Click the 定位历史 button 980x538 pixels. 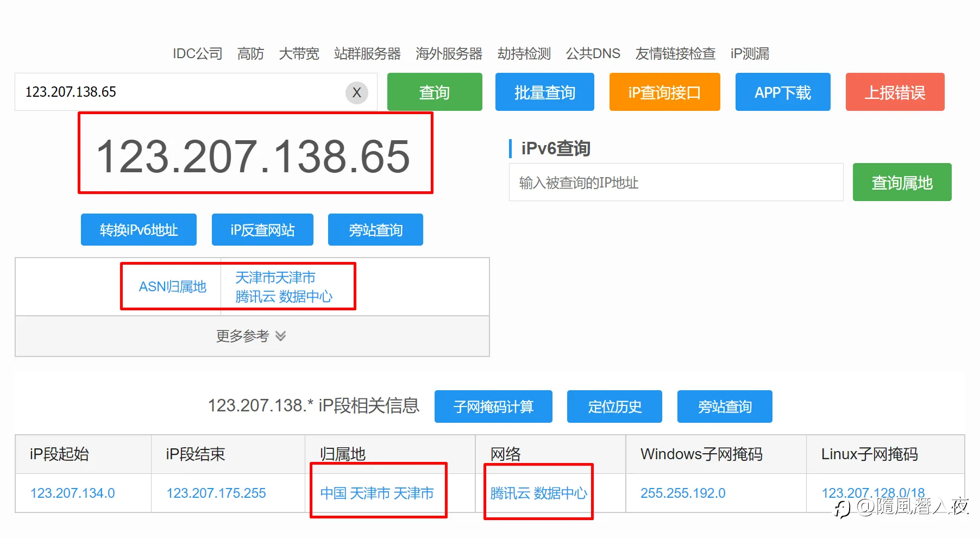point(614,406)
